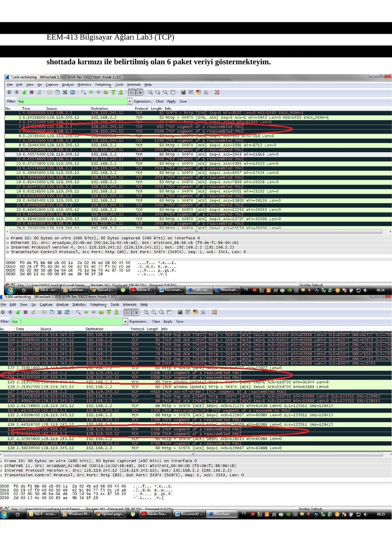The width and height of the screenshot is (392, 555).
Task: Click Save filter button in lower Wireshark window
Action: pyautogui.click(x=180, y=322)
